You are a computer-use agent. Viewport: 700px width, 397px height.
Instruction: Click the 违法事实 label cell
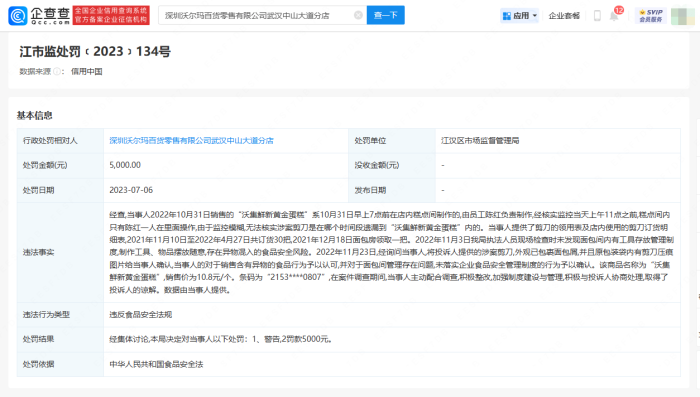point(60,252)
